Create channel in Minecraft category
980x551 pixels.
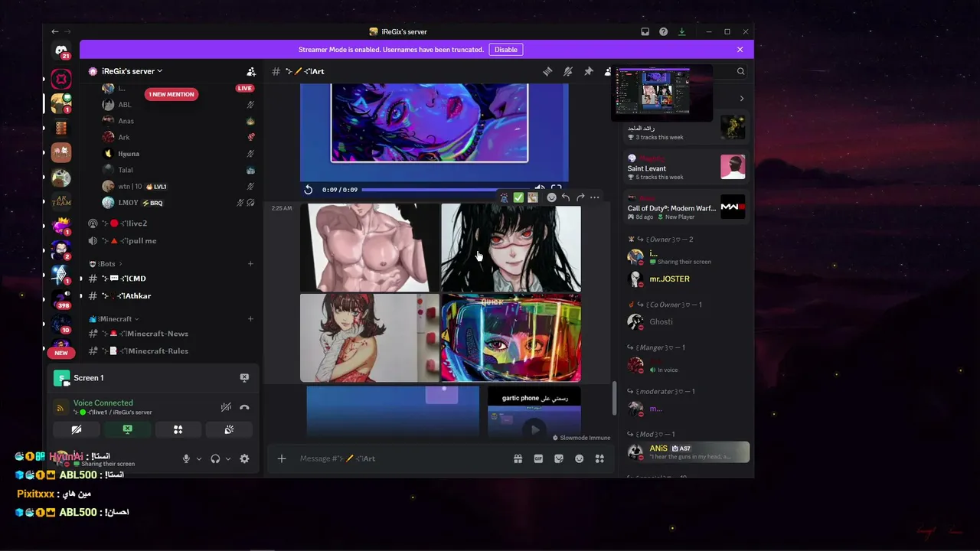click(250, 319)
